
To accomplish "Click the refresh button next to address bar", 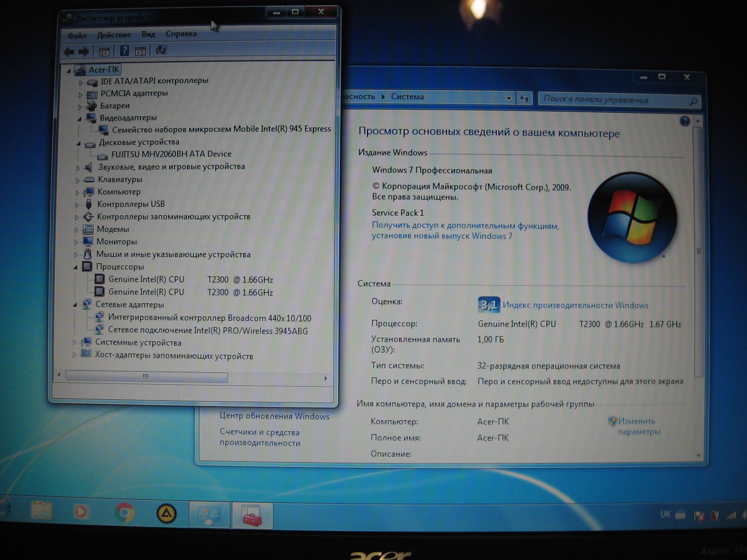I will point(524,98).
